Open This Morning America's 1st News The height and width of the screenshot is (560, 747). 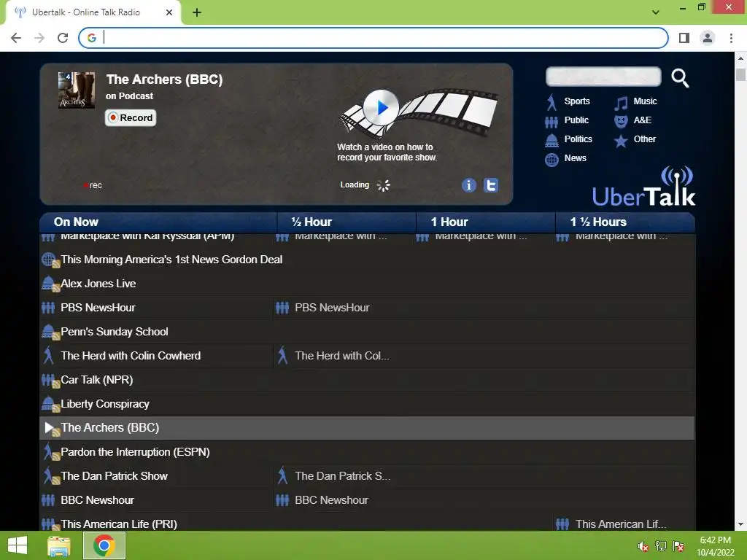(171, 260)
